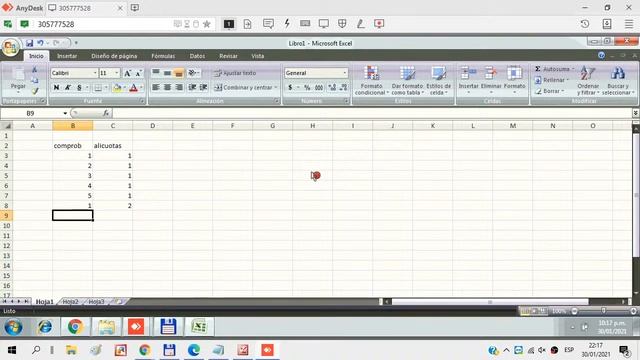Image resolution: width=640 pixels, height=360 pixels.
Task: Click the Office button in Excel
Action: click(10, 48)
